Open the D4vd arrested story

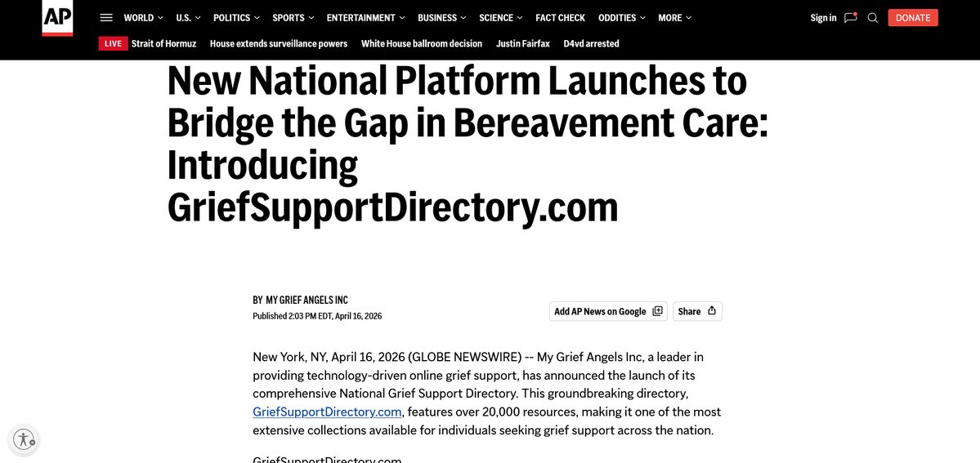[x=591, y=44]
